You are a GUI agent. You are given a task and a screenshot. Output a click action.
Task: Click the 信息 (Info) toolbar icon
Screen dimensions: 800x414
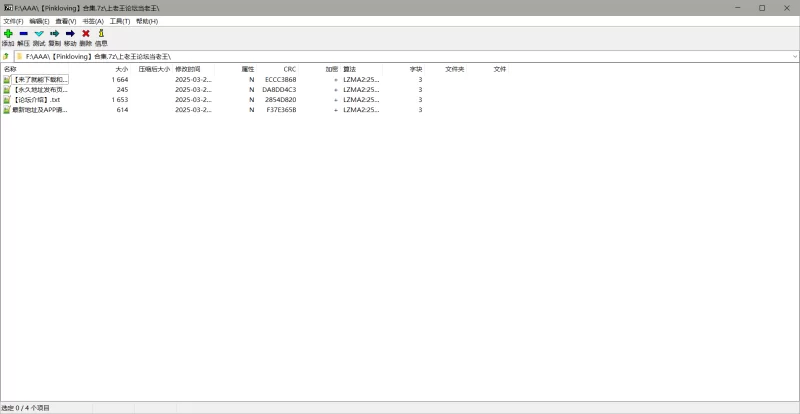[x=101, y=34]
